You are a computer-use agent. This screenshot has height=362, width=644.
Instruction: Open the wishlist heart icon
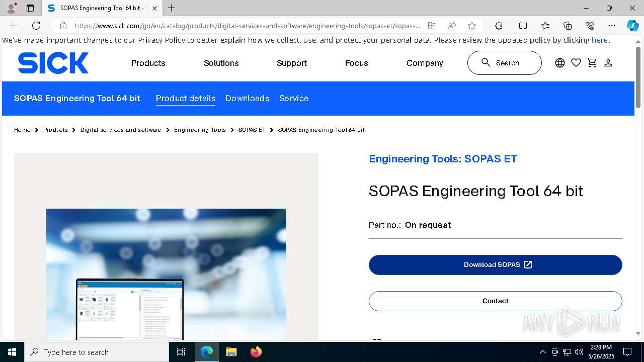(576, 63)
